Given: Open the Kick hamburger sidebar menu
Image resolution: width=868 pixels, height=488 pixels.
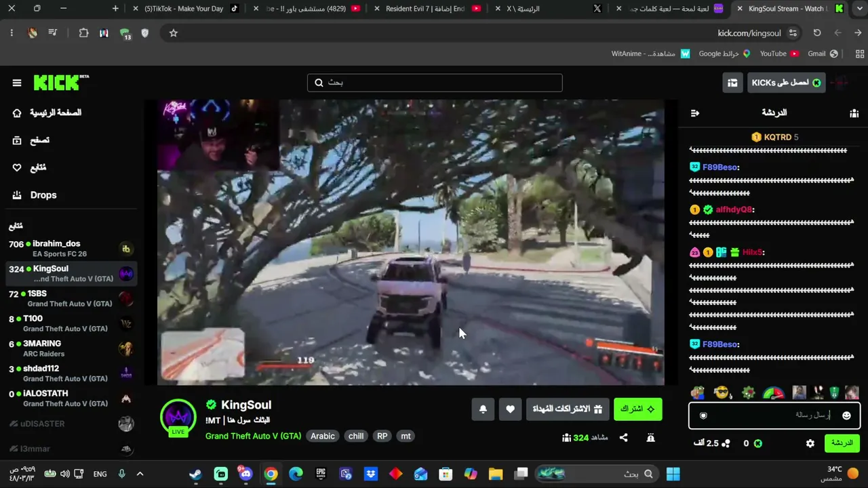Looking at the screenshot, I should [x=17, y=83].
